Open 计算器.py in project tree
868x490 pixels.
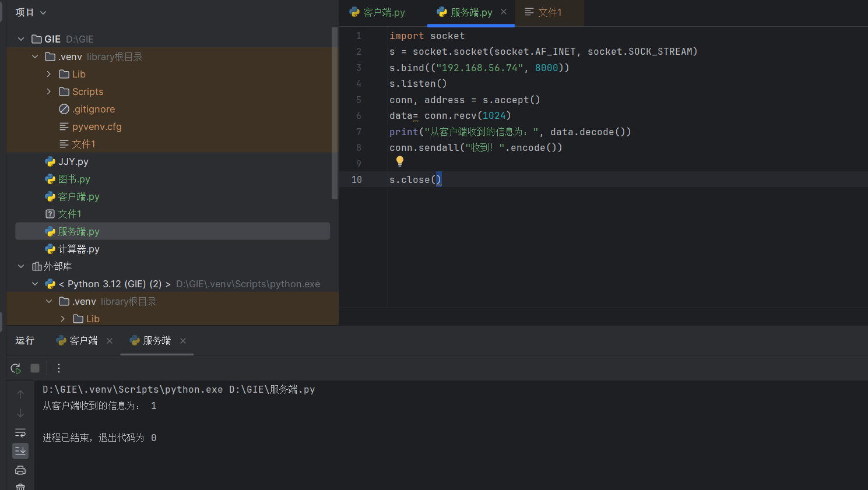coord(79,249)
